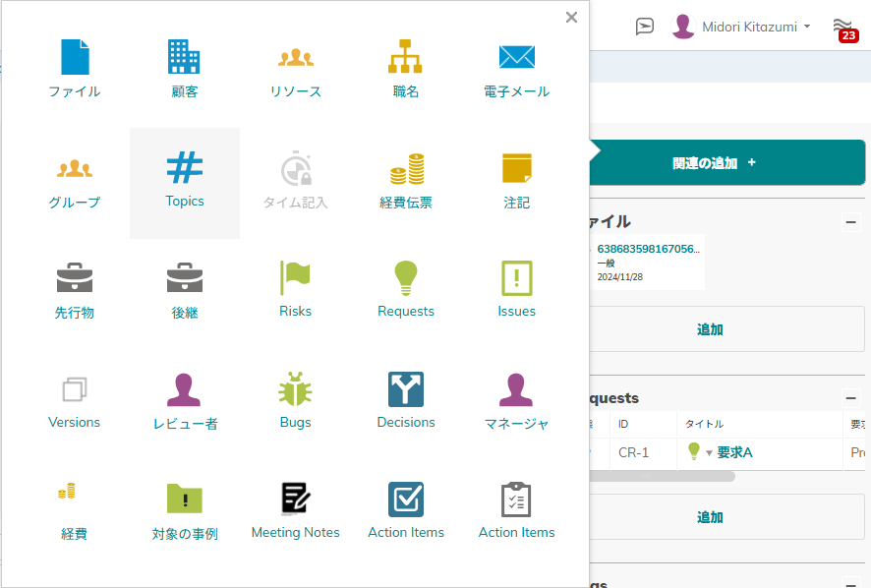
Task: Select the 職名 org chart icon
Action: pyautogui.click(x=405, y=57)
